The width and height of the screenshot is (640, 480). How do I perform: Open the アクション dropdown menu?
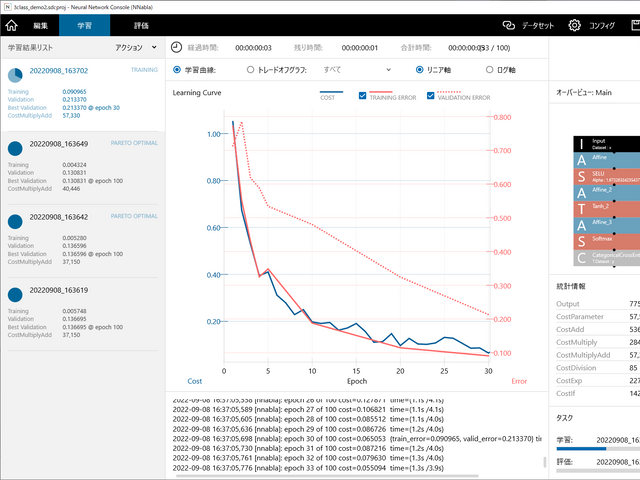[x=135, y=47]
